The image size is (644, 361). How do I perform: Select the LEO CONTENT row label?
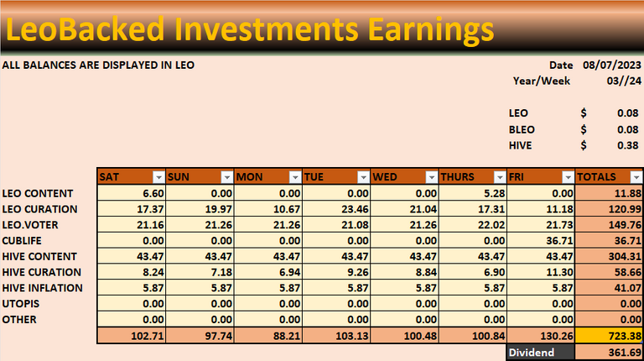pyautogui.click(x=38, y=193)
